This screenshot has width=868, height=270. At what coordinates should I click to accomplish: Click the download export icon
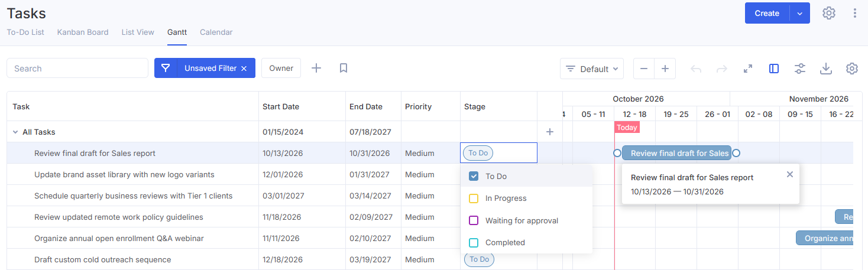coord(826,69)
